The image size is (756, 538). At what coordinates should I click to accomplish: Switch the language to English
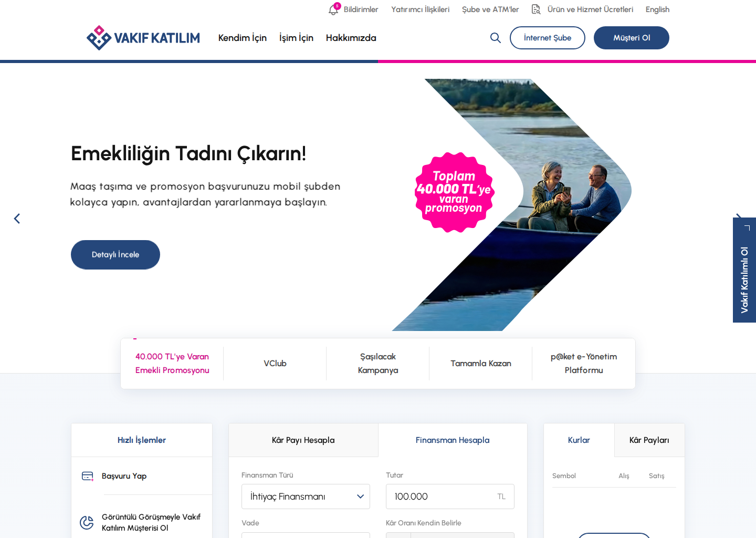coord(657,9)
